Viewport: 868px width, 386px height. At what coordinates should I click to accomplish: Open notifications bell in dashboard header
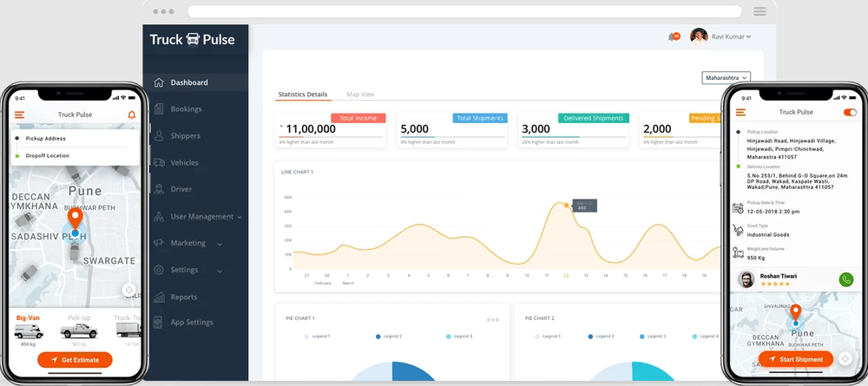[x=672, y=36]
